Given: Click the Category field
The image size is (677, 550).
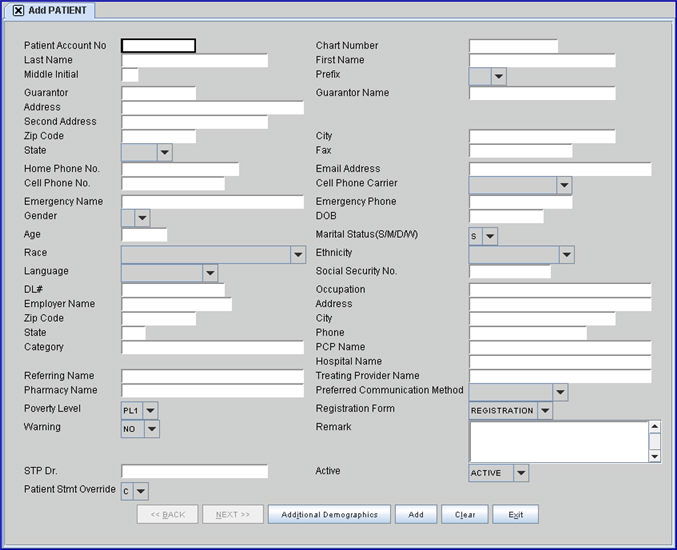Looking at the screenshot, I should click(x=212, y=348).
